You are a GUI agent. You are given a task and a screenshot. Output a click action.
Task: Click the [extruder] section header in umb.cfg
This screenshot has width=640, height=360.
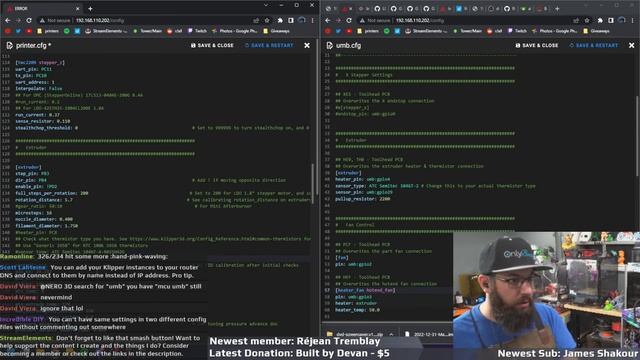[348, 173]
